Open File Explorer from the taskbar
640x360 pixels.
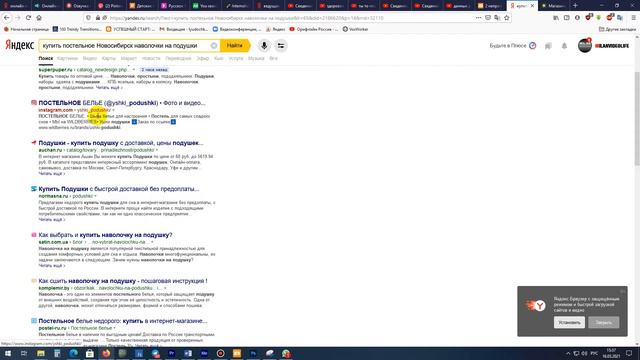[x=41, y=353]
